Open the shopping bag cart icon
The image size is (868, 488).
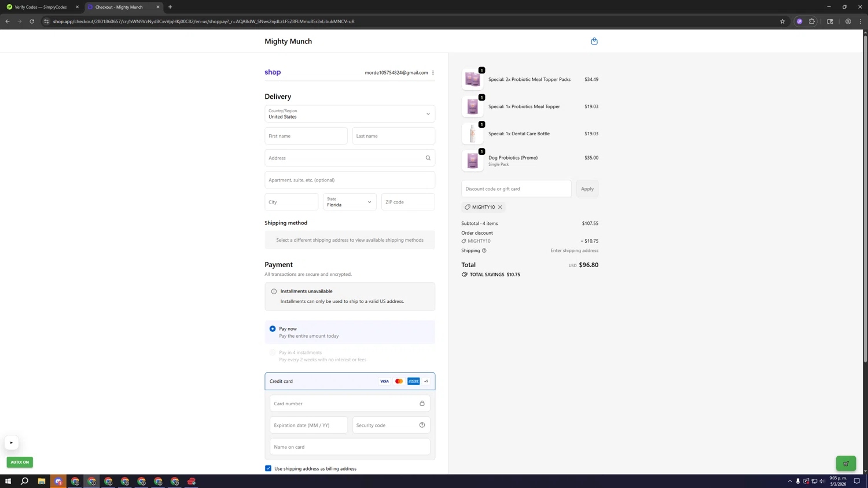(594, 41)
